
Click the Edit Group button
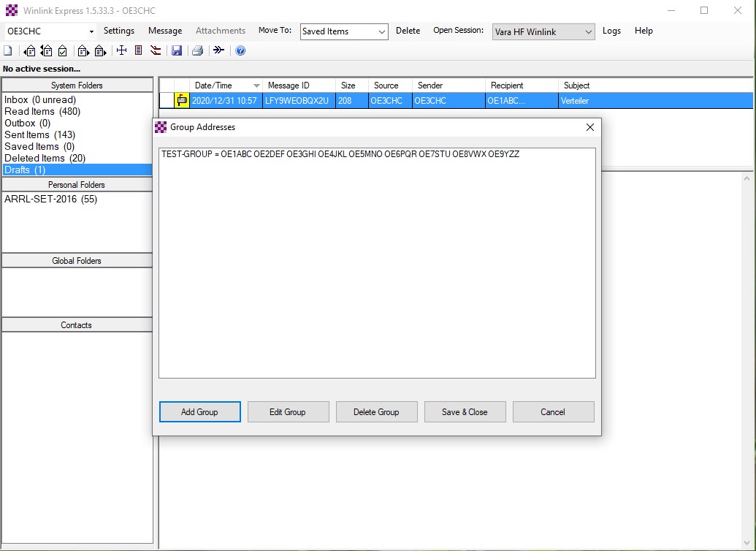coord(288,412)
